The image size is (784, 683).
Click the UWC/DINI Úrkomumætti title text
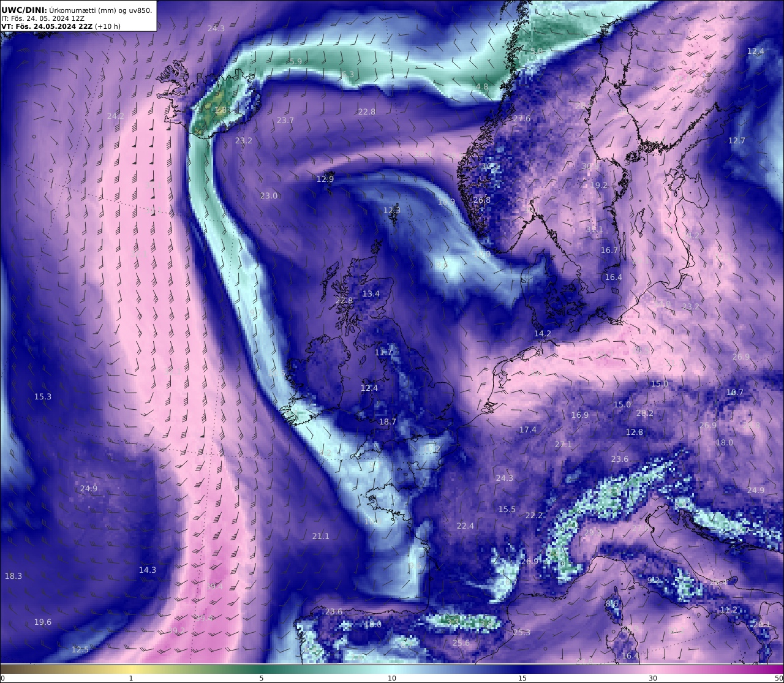pyautogui.click(x=77, y=10)
